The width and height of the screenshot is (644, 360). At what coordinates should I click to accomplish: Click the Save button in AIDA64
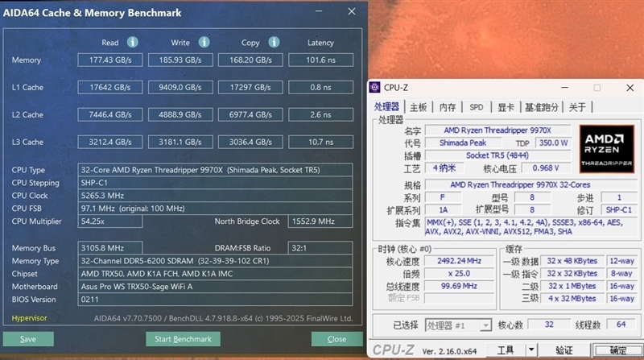[29, 339]
